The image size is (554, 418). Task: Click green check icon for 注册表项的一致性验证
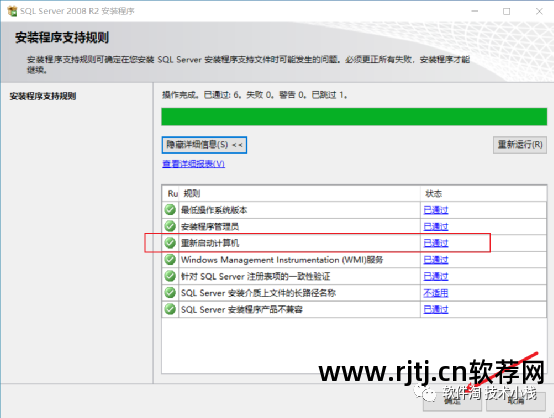170,276
